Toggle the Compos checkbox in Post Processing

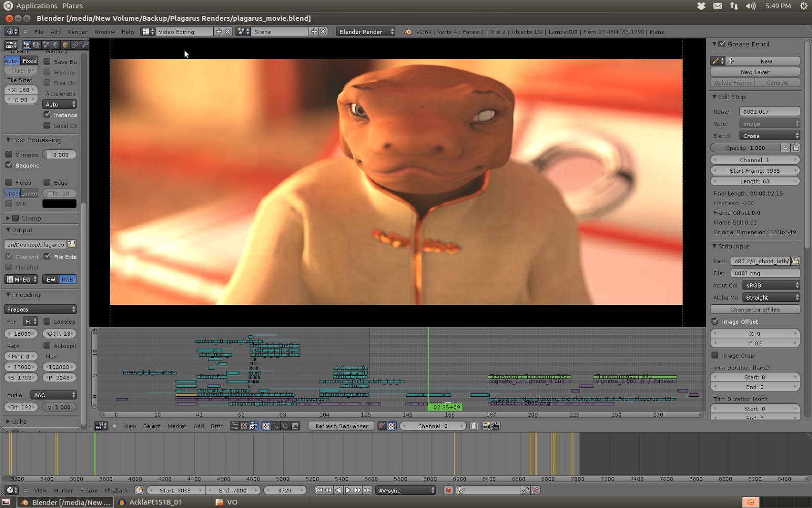(x=9, y=154)
